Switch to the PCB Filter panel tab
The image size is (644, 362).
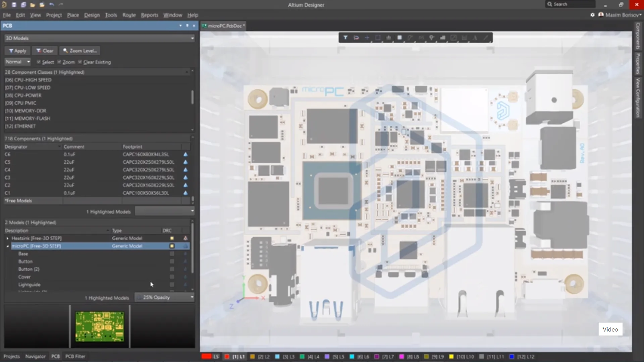point(75,356)
